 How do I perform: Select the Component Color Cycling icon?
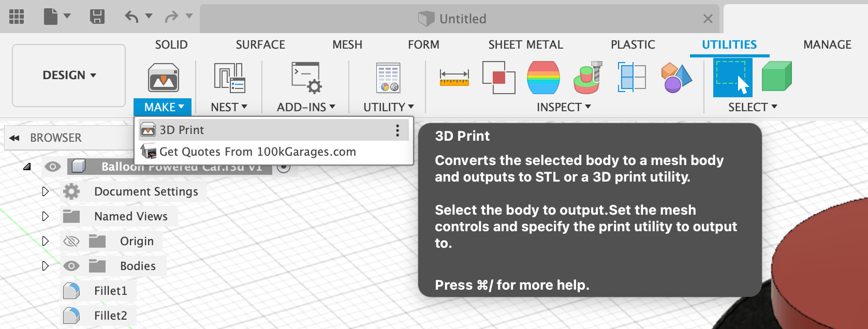[676, 78]
